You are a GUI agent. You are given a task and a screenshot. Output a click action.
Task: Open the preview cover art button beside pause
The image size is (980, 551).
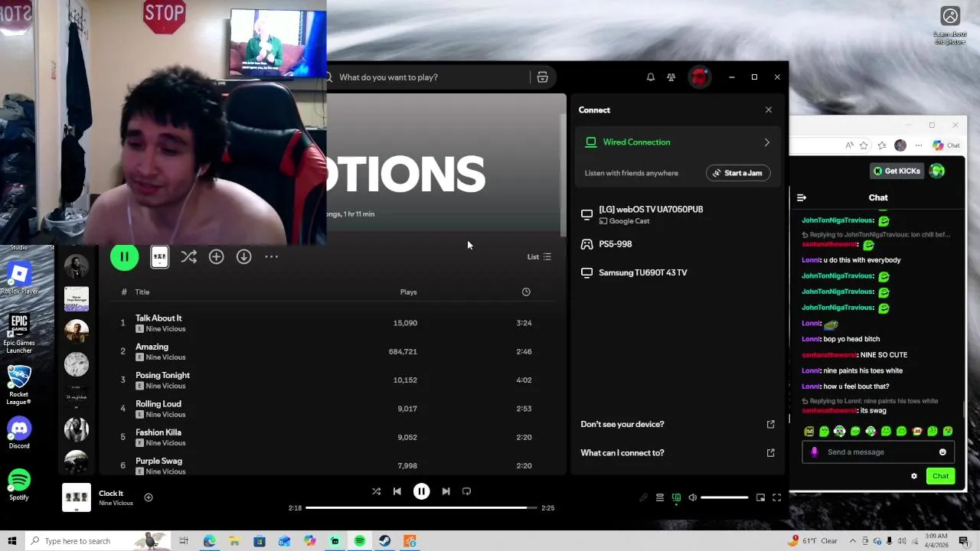click(159, 257)
